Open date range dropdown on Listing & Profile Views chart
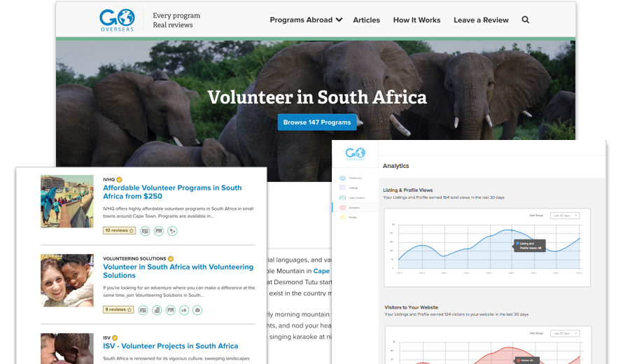630x364 pixels. point(565,216)
